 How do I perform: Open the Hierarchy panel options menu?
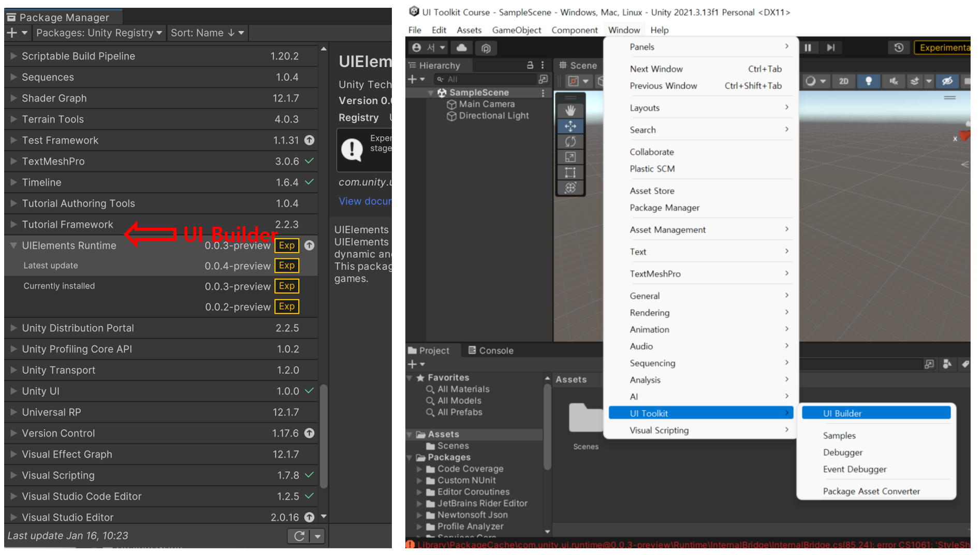pos(543,65)
